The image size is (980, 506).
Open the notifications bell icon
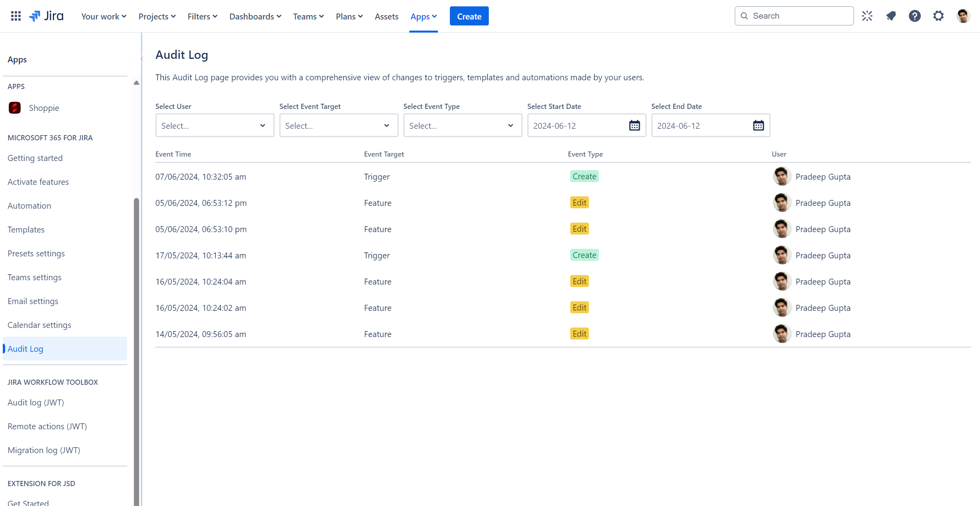tap(891, 16)
